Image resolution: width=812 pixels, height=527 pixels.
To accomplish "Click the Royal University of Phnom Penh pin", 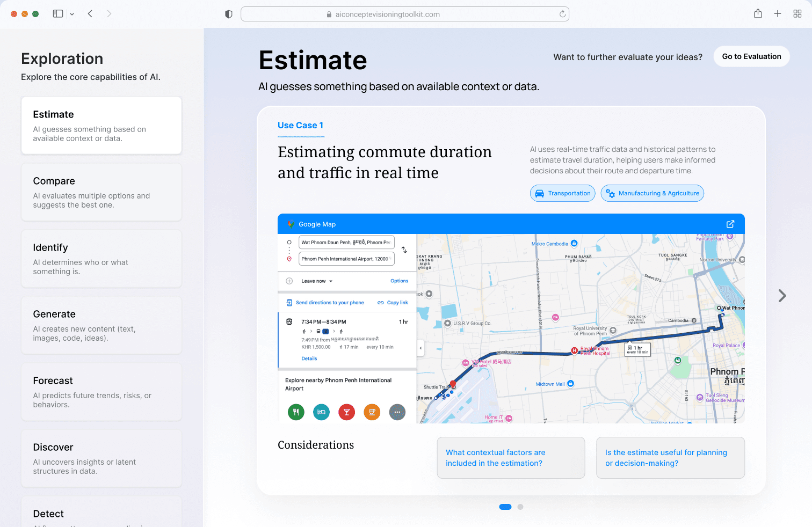I will click(x=613, y=331).
